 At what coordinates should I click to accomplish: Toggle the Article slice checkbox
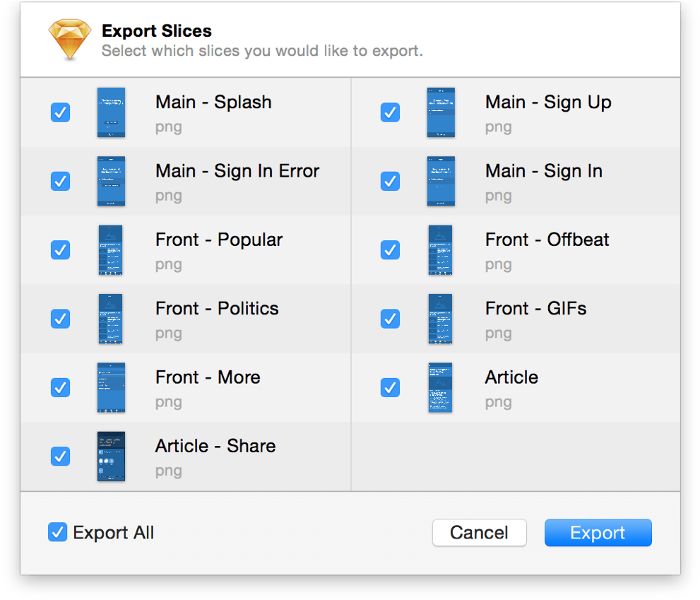click(x=390, y=388)
